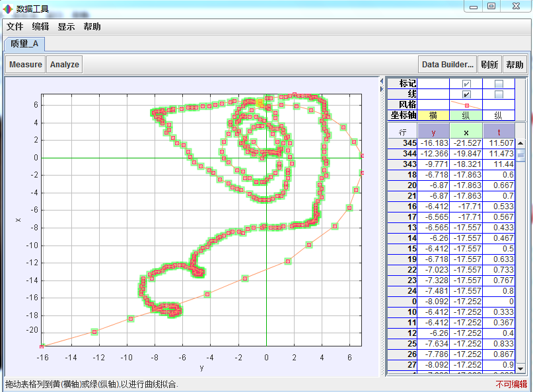Open the 文件 menu

pos(15,27)
